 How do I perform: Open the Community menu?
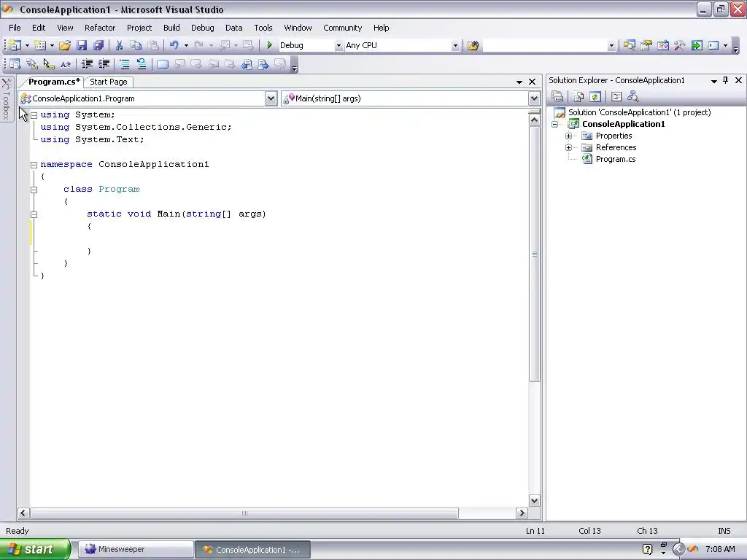(x=343, y=28)
